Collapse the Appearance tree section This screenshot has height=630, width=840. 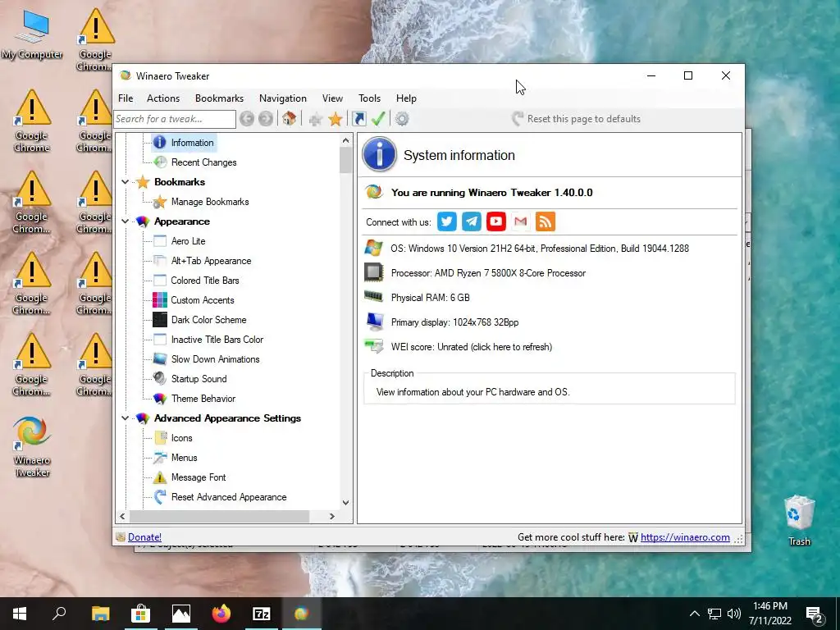click(125, 221)
